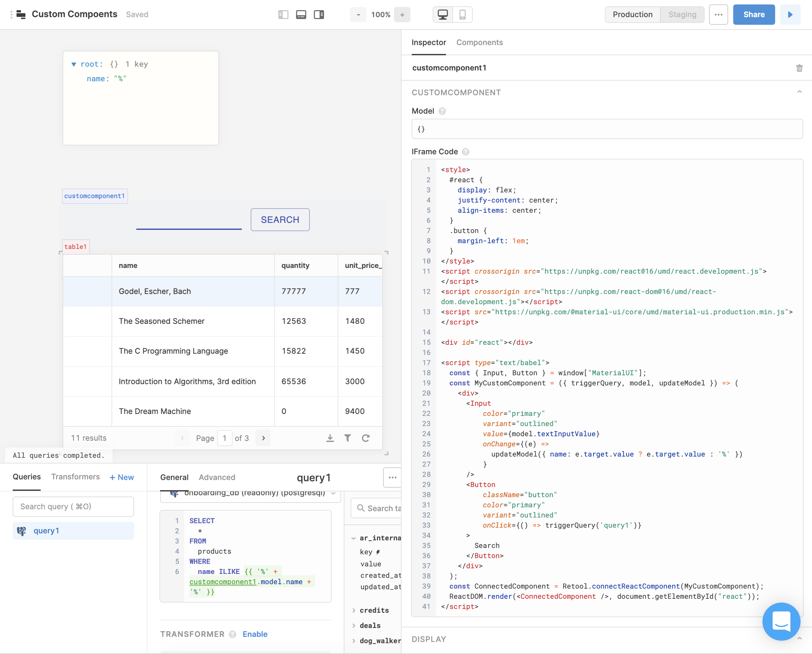Click the Share button
This screenshot has width=812, height=654.
(754, 15)
